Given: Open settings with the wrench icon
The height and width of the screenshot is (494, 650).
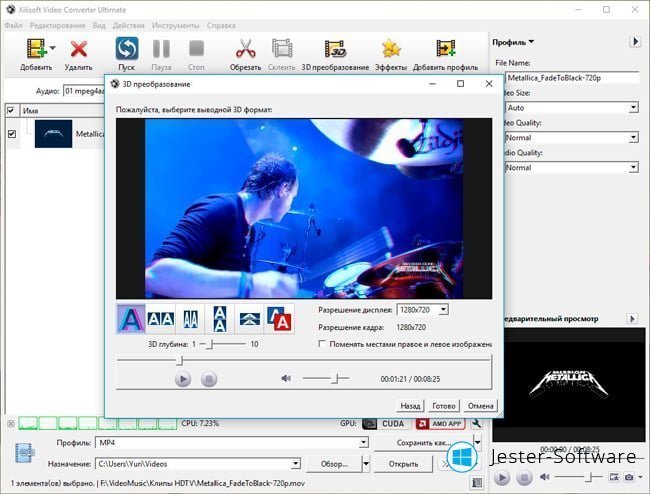Looking at the screenshot, I should pos(477,424).
